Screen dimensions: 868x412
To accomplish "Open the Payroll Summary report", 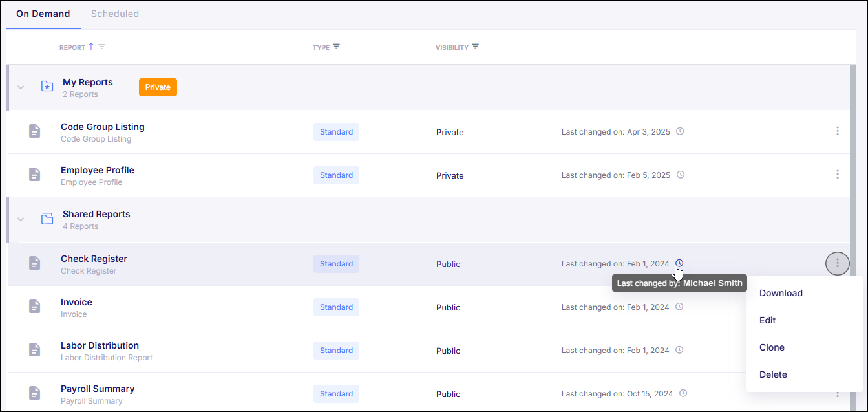I will tap(98, 389).
